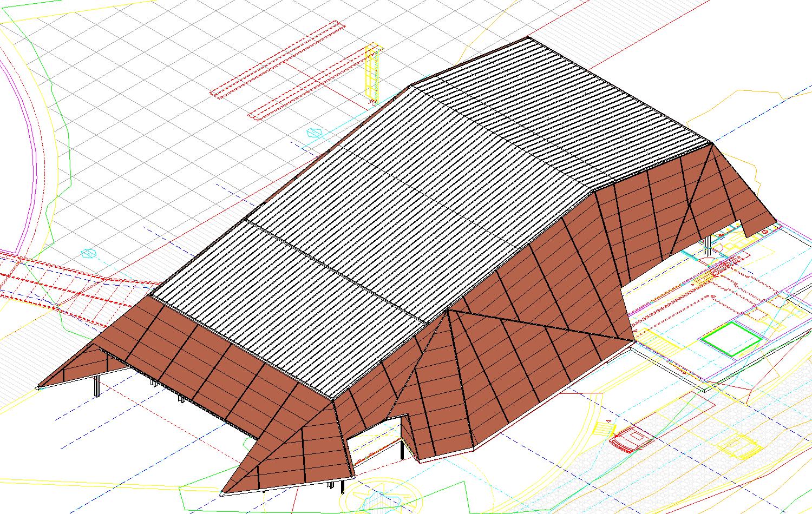This screenshot has height=514, width=812.
Task: Select the green square outline beside building
Action: click(732, 339)
